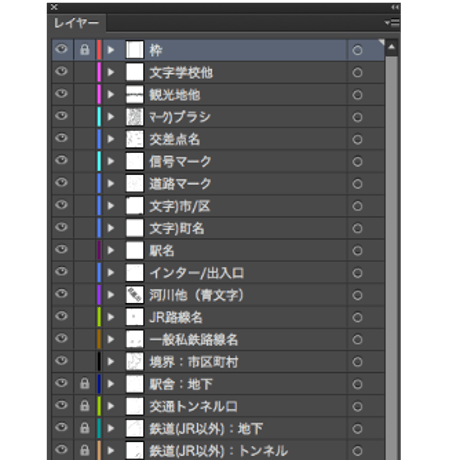The width and height of the screenshot is (460, 460).
Task: Target the 観光地他 layer appearance circle
Action: pos(357,95)
